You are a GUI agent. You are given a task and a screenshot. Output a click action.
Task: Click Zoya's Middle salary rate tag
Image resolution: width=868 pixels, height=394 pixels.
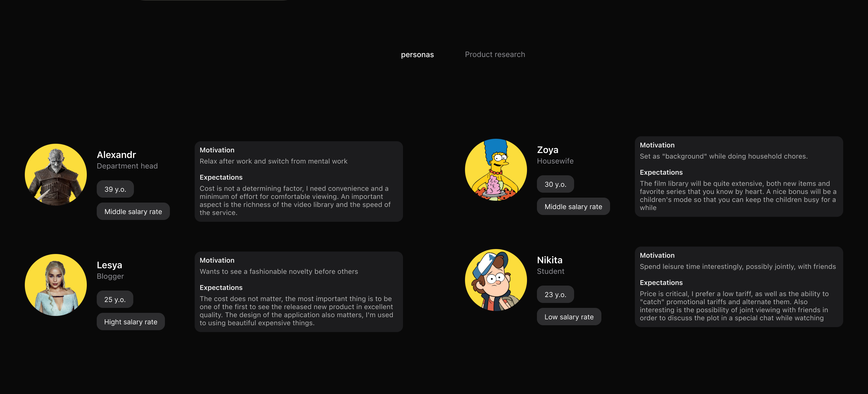[x=573, y=206]
